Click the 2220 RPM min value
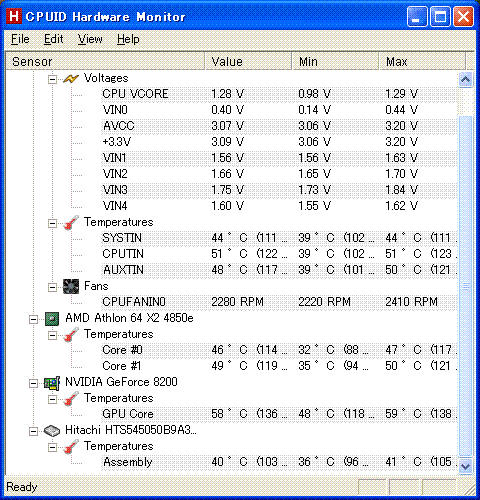The width and height of the screenshot is (480, 500). [324, 302]
